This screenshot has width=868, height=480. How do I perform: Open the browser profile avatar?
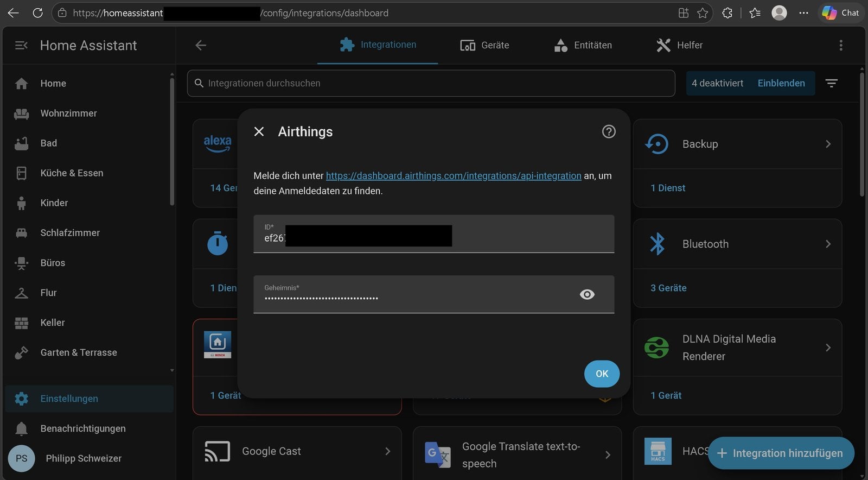point(779,13)
